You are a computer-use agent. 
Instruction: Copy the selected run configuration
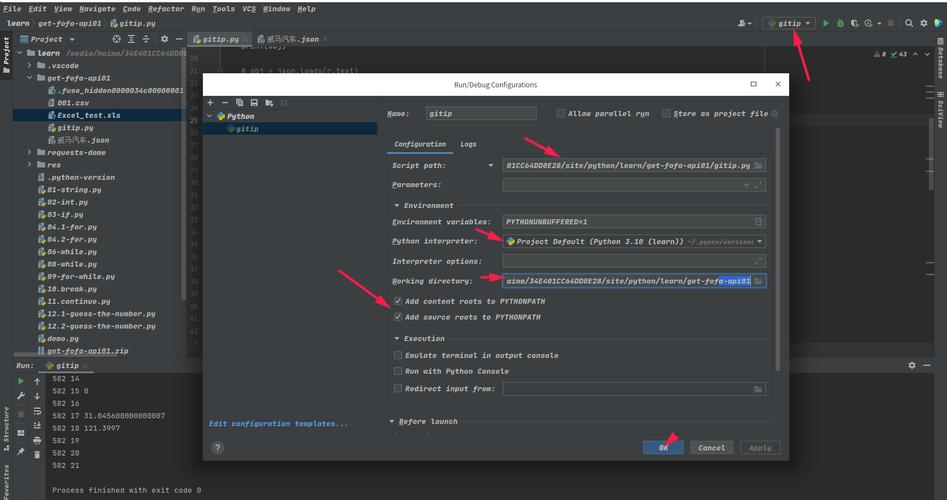pos(240,103)
